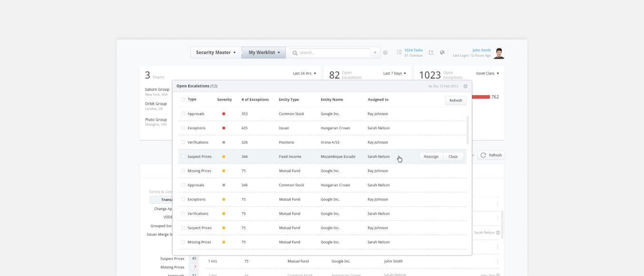Toggle the select-all checkbox in the Type header

183,99
